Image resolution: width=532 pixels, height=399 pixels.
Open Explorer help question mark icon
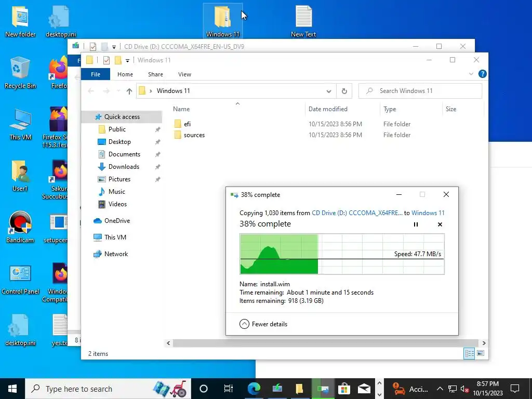pyautogui.click(x=482, y=74)
